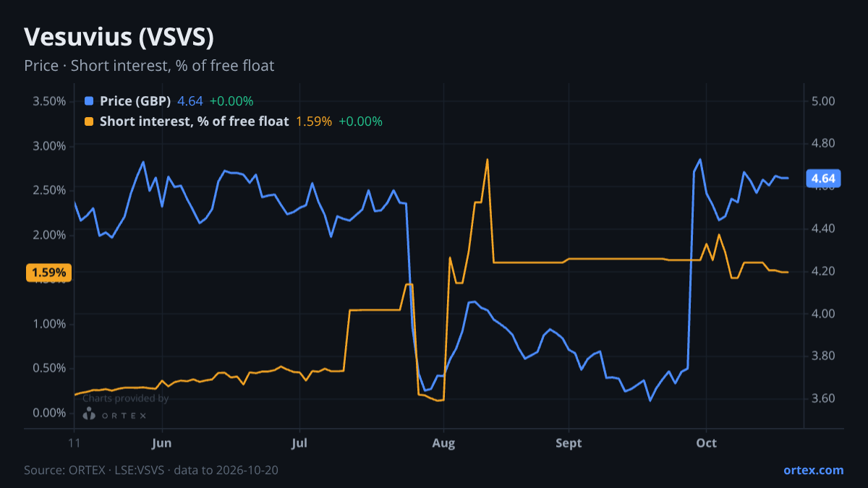Toggle Short interest, % of free float legend
868x488 pixels.
[x=195, y=121]
